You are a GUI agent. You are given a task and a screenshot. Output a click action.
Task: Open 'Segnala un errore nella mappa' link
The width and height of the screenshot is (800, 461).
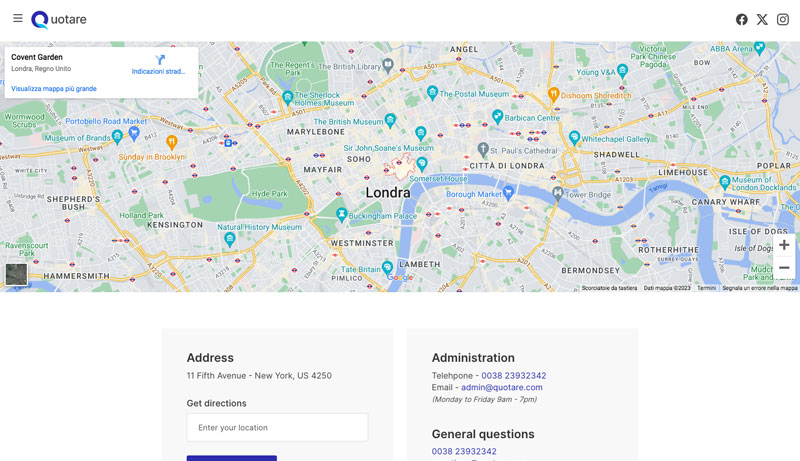(x=760, y=288)
